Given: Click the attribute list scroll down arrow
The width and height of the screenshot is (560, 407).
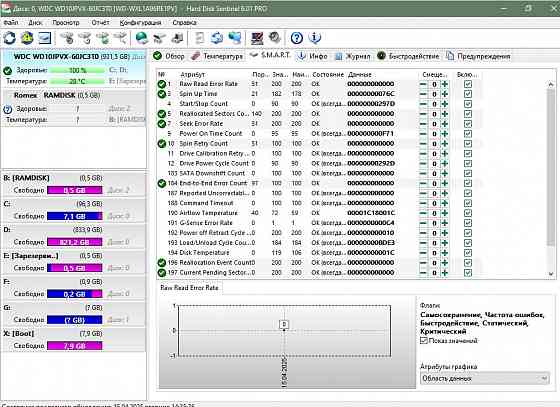Looking at the screenshot, I should pyautogui.click(x=551, y=274).
